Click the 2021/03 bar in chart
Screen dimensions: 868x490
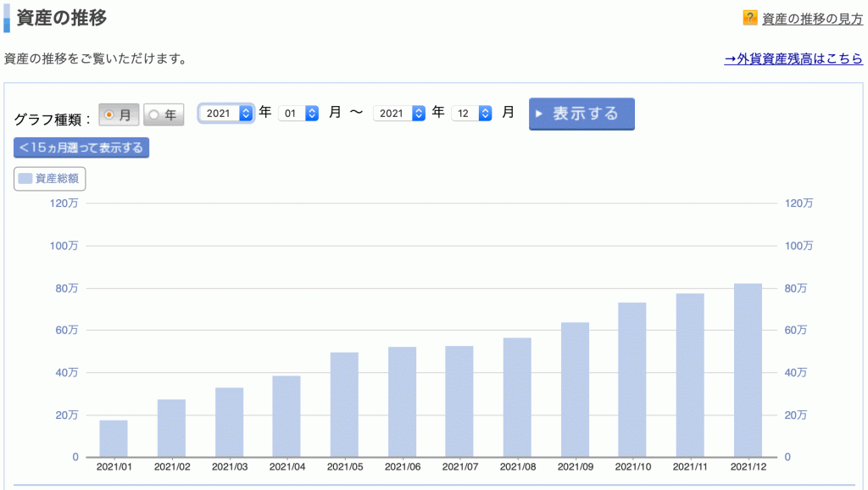[x=229, y=422]
